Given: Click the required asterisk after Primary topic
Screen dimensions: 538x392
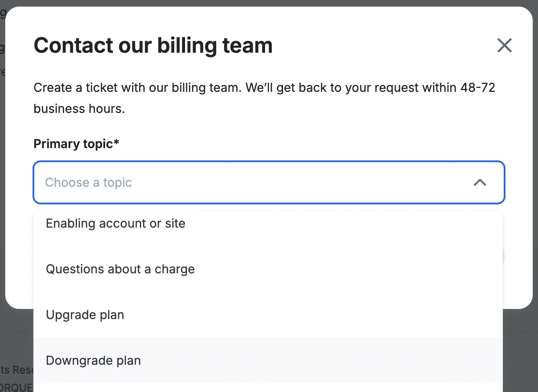Looking at the screenshot, I should [116, 143].
